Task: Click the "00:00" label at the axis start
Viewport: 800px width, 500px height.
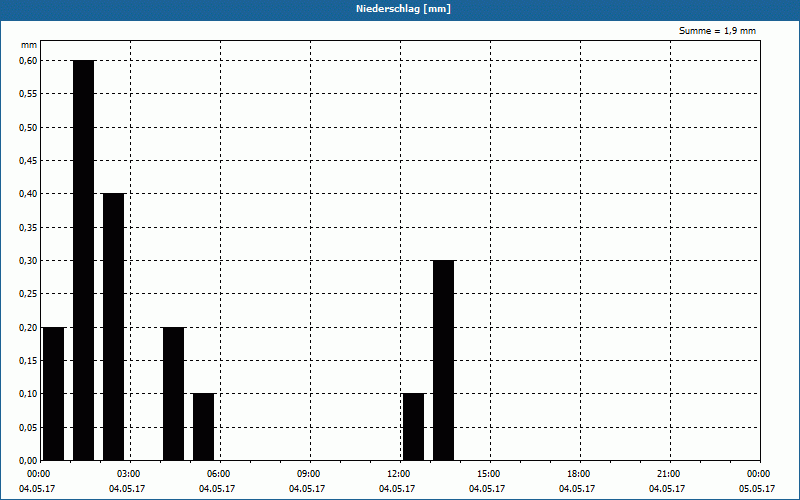Action: [39, 474]
